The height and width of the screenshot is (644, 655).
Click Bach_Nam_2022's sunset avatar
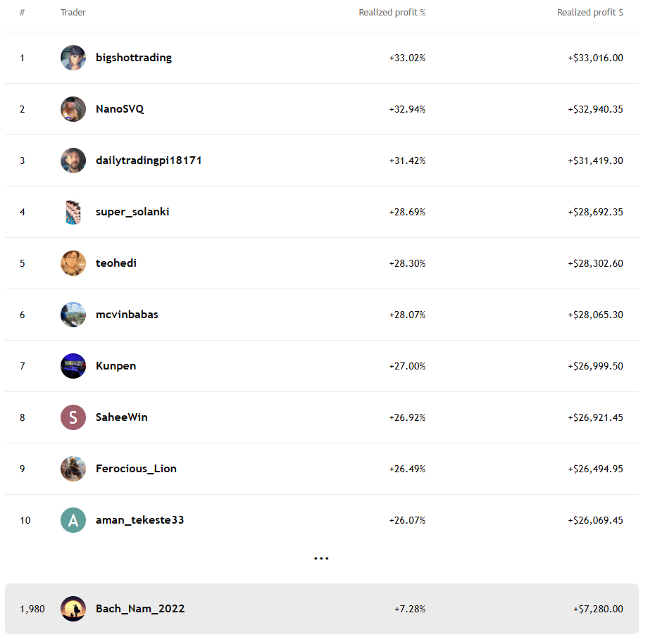(x=73, y=609)
